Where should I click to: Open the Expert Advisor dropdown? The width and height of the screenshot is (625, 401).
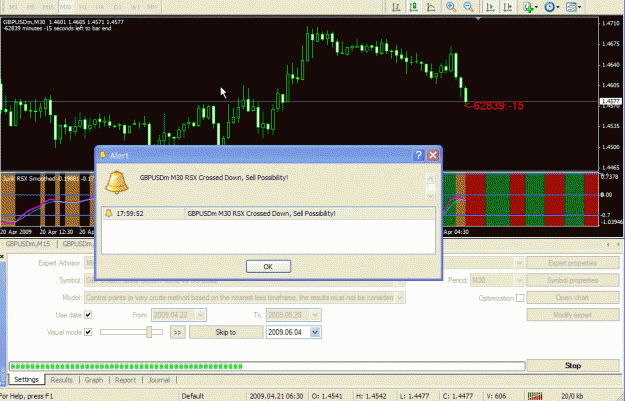coord(519,263)
